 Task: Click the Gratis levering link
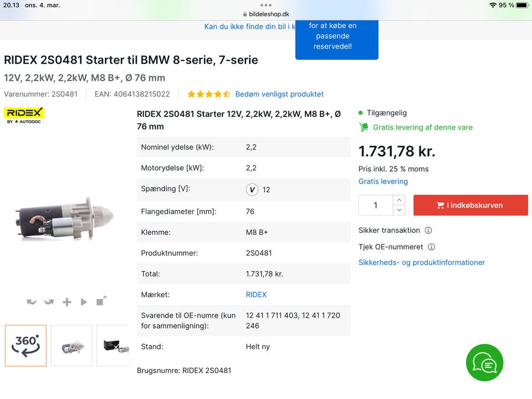[x=383, y=182]
